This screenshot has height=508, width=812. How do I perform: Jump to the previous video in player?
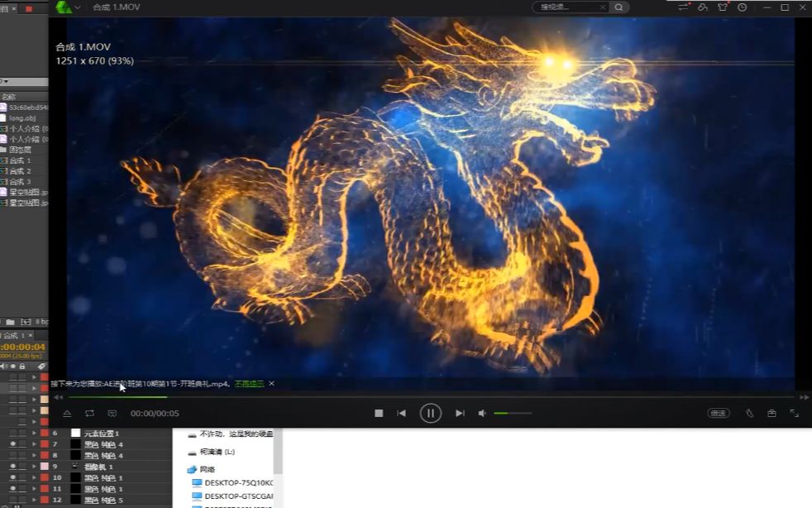pos(401,413)
